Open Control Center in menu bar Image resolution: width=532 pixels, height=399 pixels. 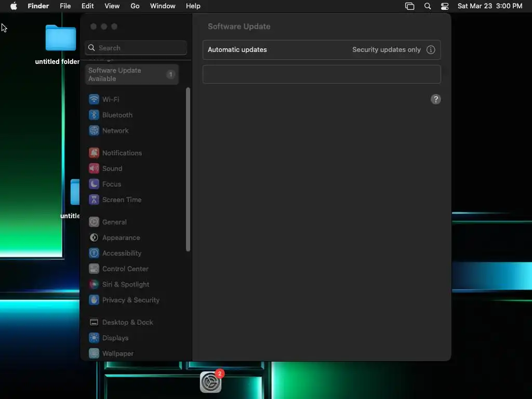point(445,6)
